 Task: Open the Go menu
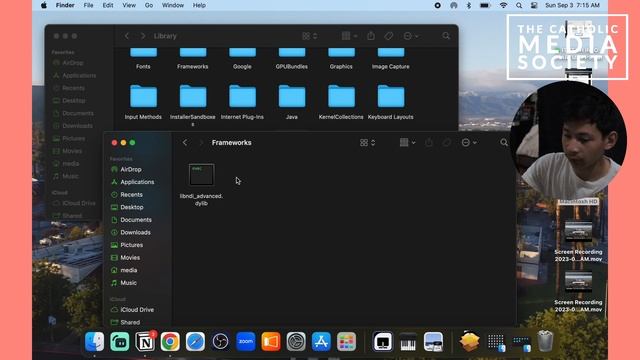[x=149, y=5]
